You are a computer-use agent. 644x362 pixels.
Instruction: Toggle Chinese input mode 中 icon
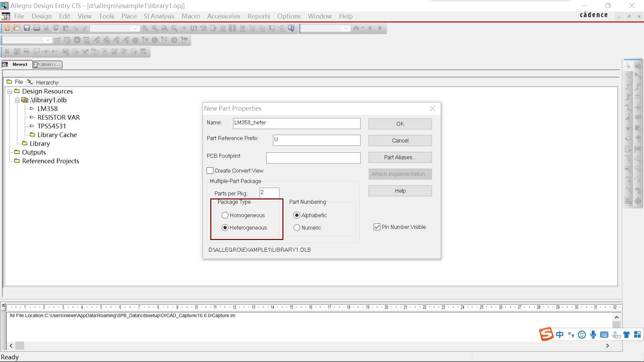click(x=559, y=335)
